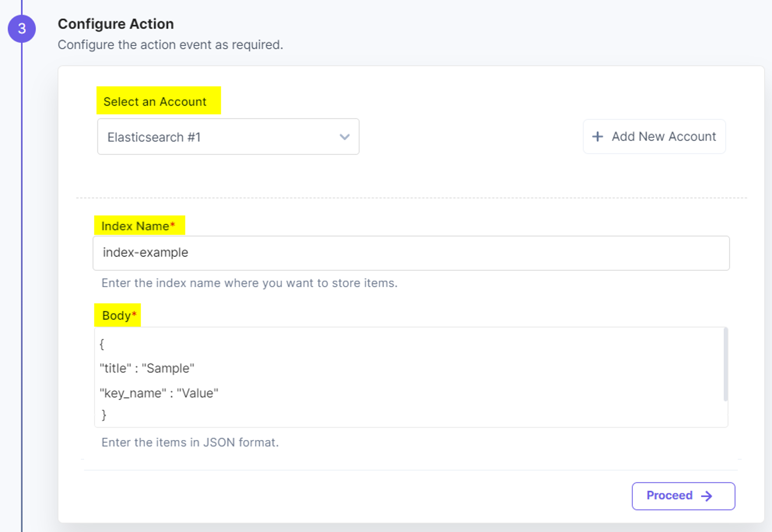
Task: Click the "Enter the index name where you want to store items." hint
Action: (x=249, y=283)
